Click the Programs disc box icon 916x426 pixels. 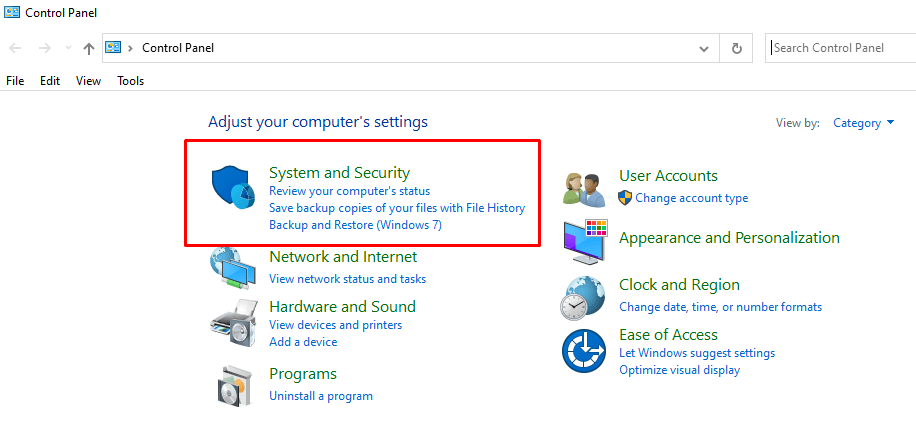(x=235, y=385)
